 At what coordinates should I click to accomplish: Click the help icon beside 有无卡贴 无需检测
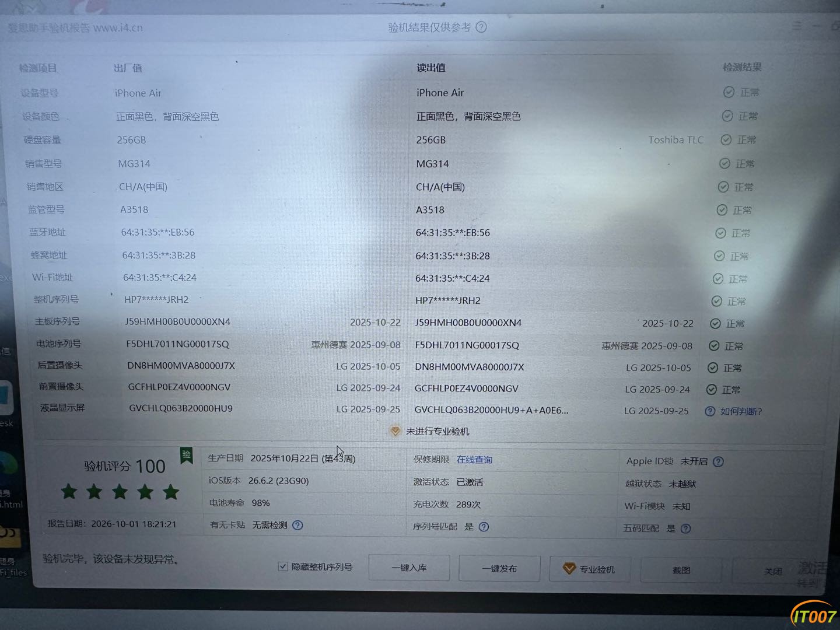pos(297,525)
